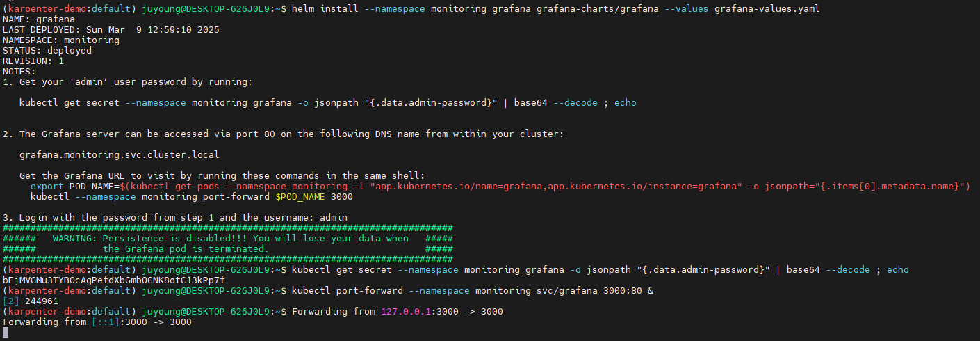Click the 'grafana-values.yaml' filename

pyautogui.click(x=767, y=8)
